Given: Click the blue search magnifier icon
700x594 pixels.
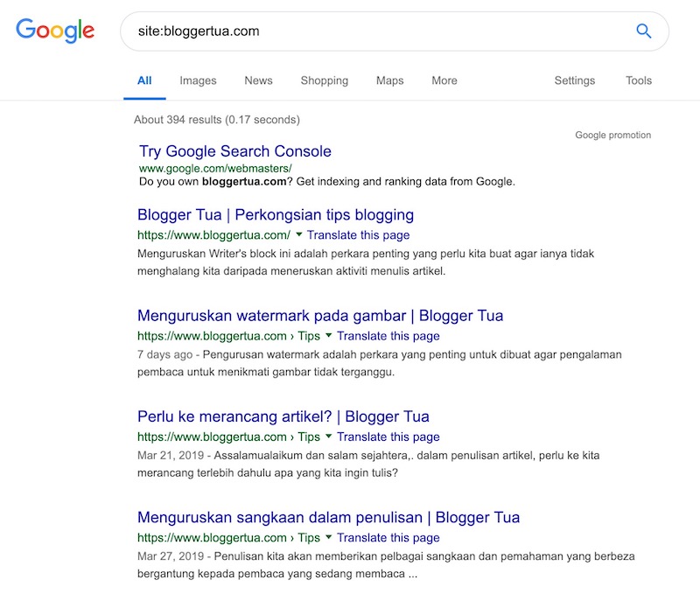Looking at the screenshot, I should click(643, 31).
